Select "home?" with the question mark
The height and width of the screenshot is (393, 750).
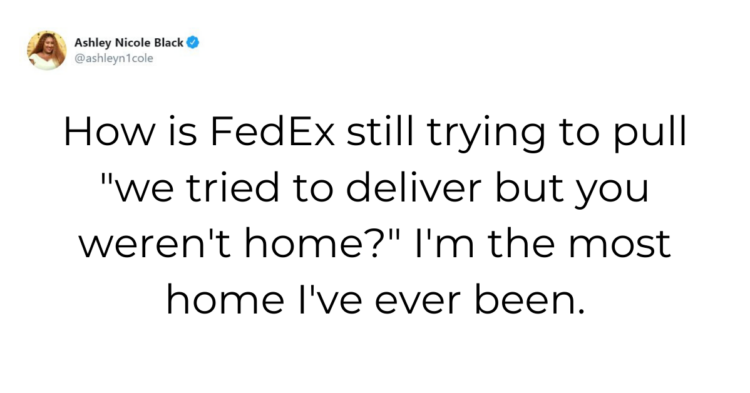[x=321, y=243]
